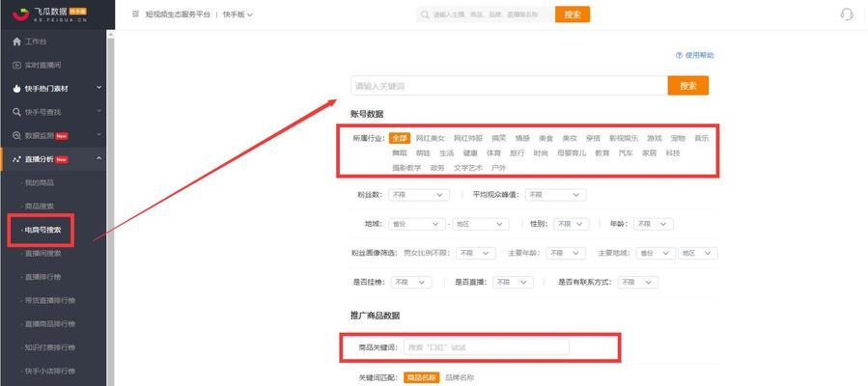Open the 性别 dropdown
Image resolution: width=868 pixels, height=386 pixels.
pyautogui.click(x=572, y=224)
